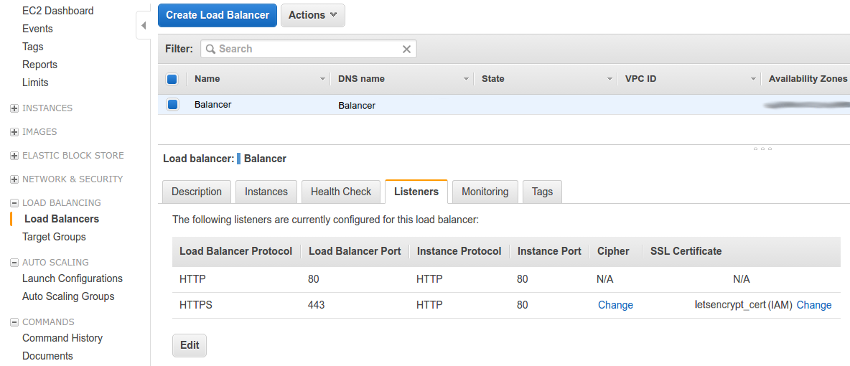Focus the Filter search input field

[x=308, y=49]
